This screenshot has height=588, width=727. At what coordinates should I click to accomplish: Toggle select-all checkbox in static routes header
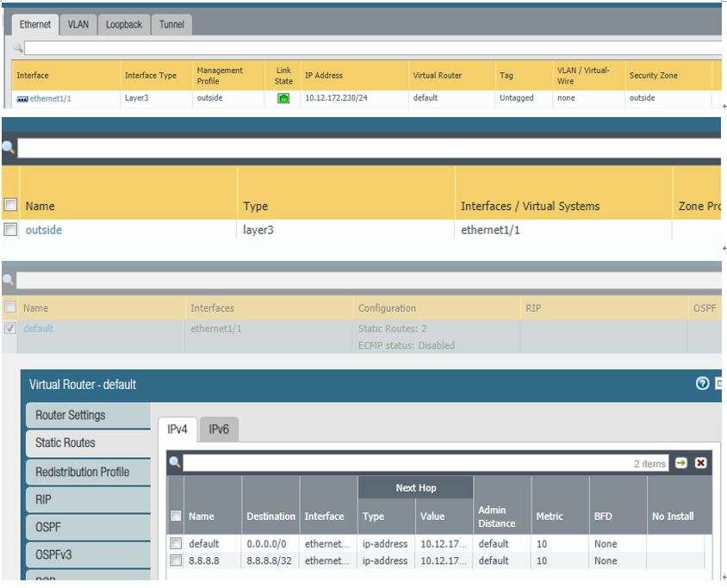tap(176, 517)
